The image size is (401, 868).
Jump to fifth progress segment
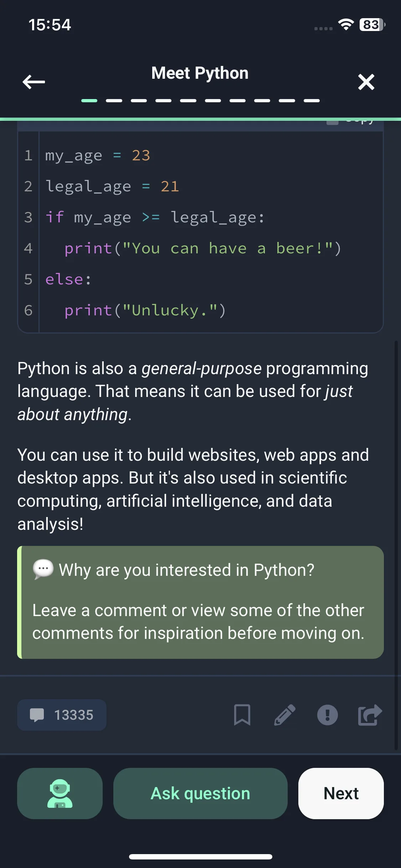pos(188,101)
